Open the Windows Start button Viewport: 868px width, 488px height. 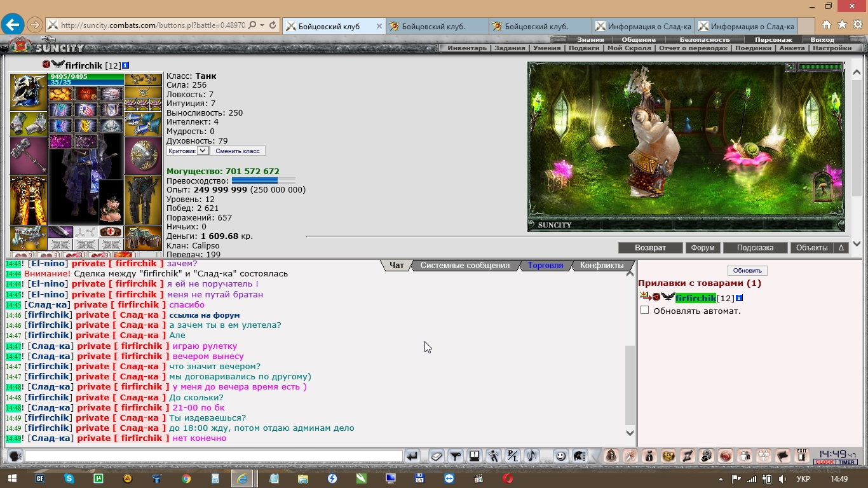(x=12, y=478)
